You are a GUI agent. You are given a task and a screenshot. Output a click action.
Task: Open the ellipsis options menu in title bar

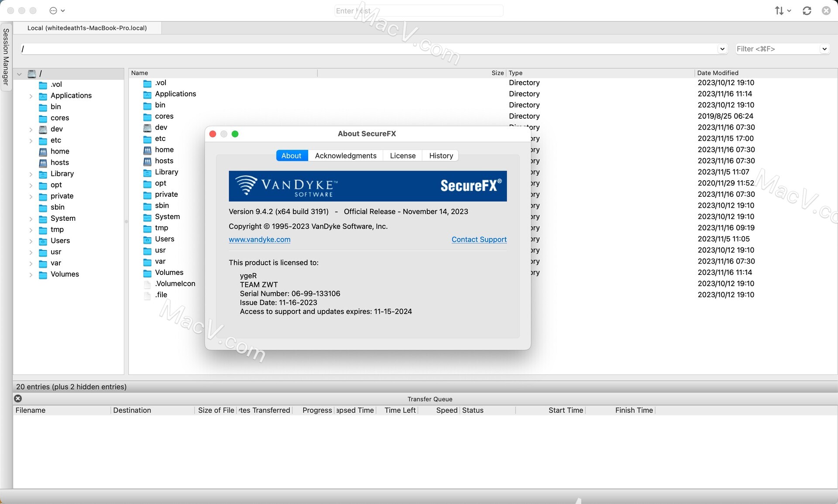pyautogui.click(x=57, y=10)
